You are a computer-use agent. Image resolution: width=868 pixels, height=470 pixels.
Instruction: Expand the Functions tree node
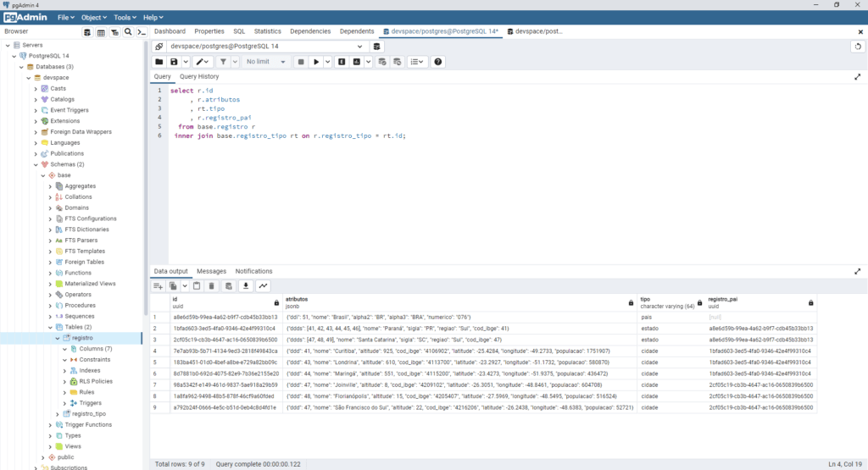(50, 274)
